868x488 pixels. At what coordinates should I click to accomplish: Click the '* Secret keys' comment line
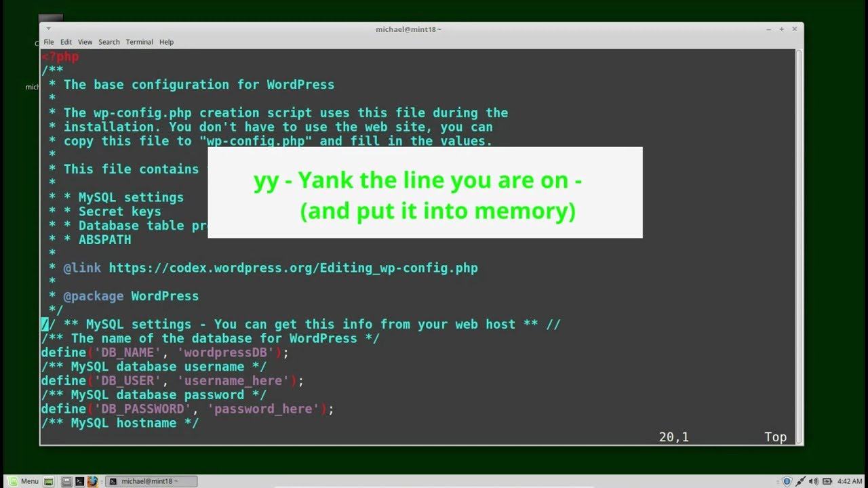click(x=104, y=211)
